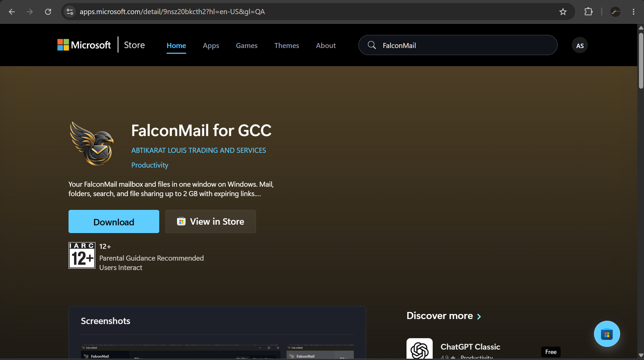Click the page vertical scrollbar thumb

pos(641,60)
